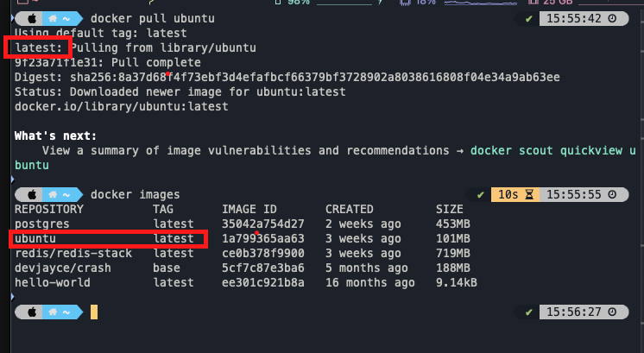Click the 15:55:55 timestamp

point(574,194)
